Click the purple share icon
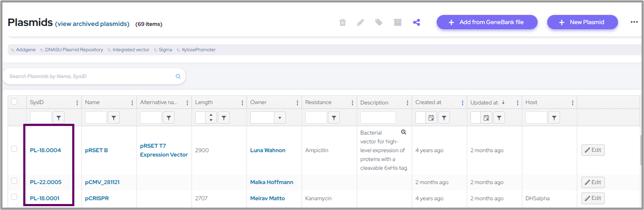This screenshot has height=210, width=644. (416, 23)
